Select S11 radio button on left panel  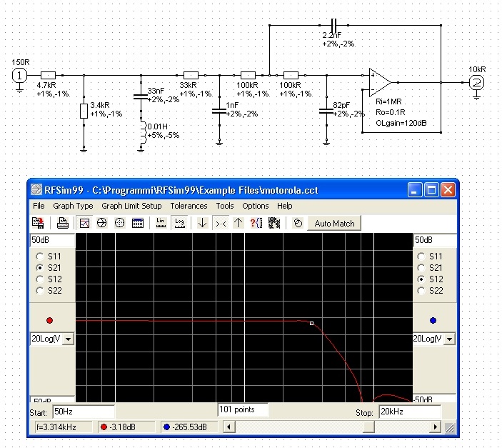coord(41,256)
